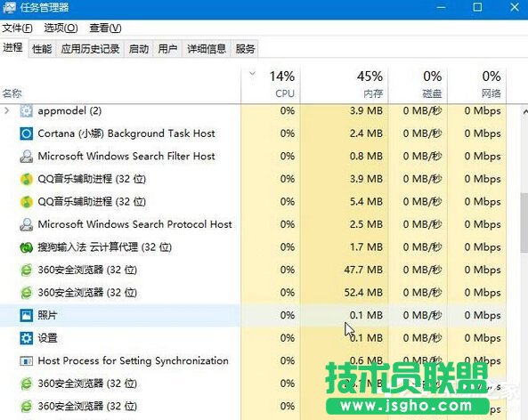The image size is (528, 420).
Task: Switch to the 服务 tab
Action: (245, 49)
